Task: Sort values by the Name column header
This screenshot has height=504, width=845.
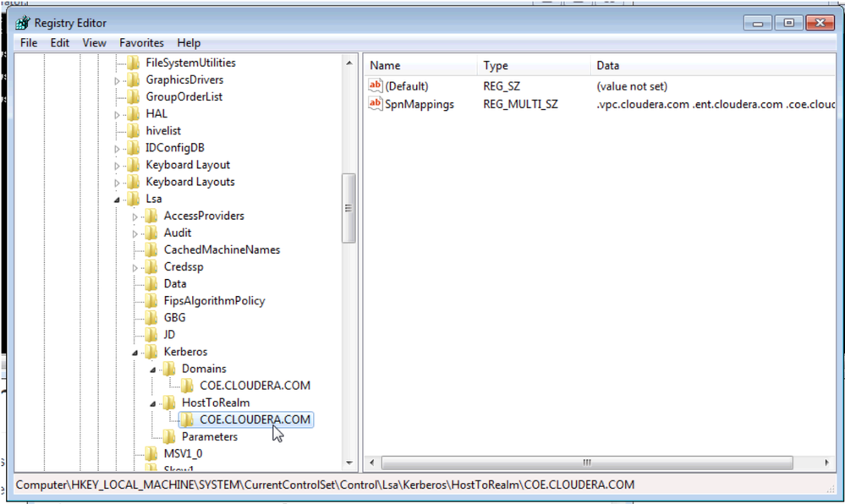Action: pos(420,65)
